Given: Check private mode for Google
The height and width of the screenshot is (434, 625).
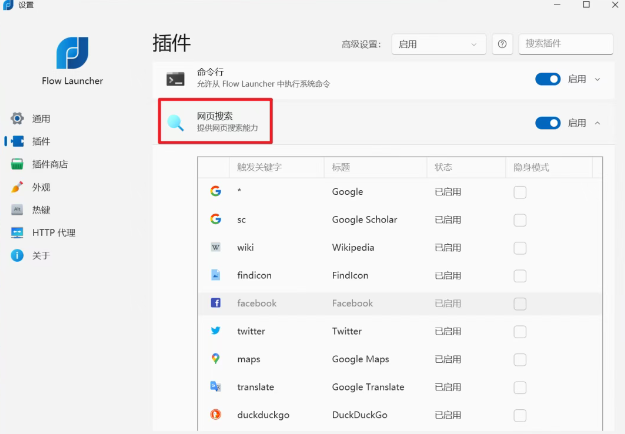Looking at the screenshot, I should [520, 192].
